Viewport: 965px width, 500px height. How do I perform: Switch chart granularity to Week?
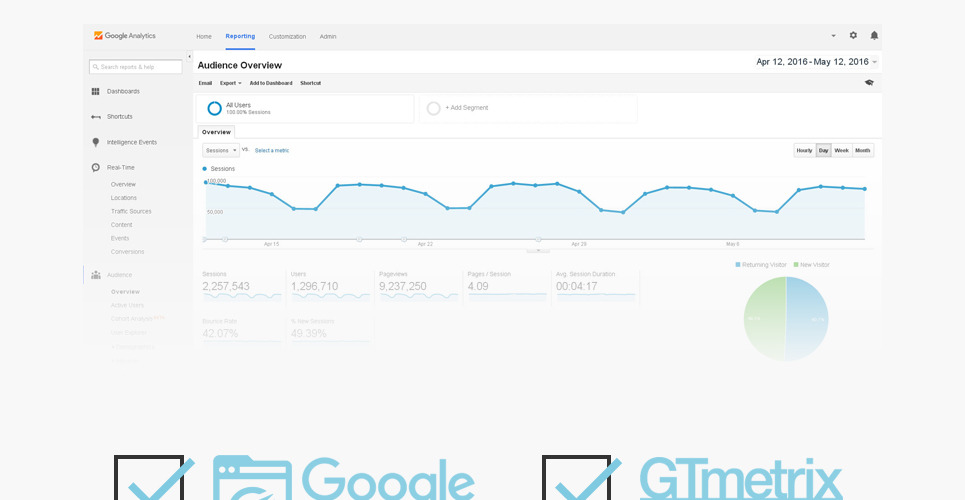tap(842, 150)
